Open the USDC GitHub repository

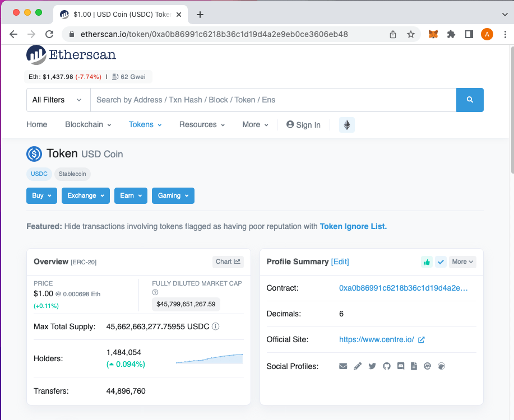coord(387,366)
